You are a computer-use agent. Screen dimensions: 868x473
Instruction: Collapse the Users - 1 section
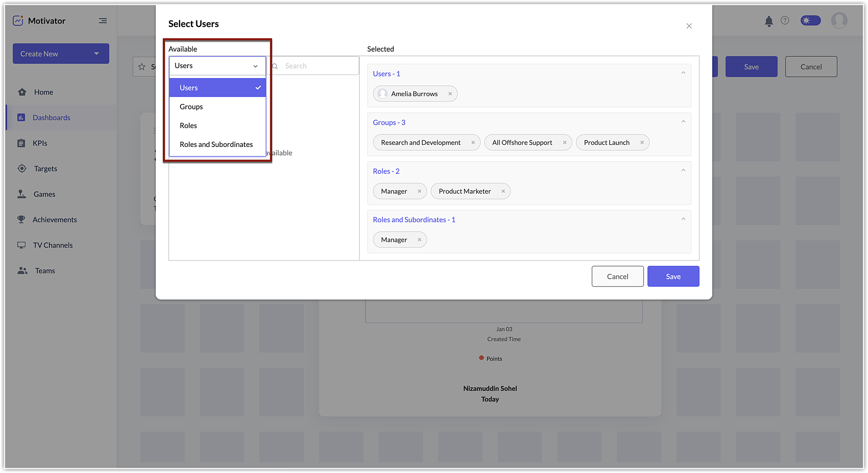683,73
